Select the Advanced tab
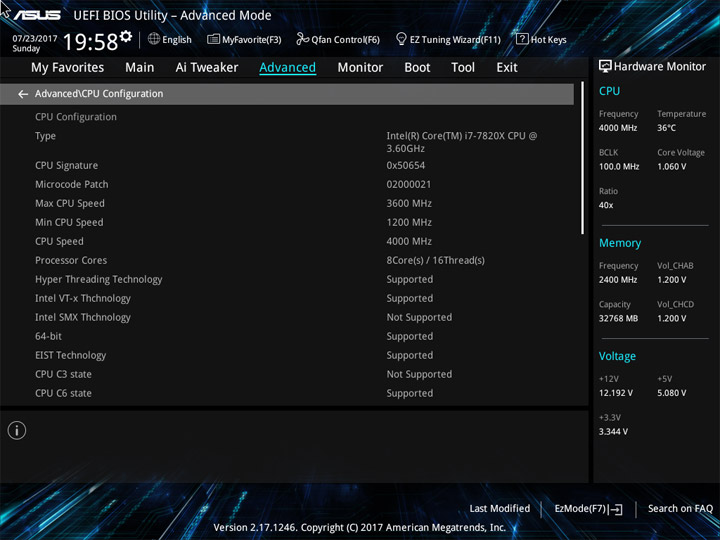The width and height of the screenshot is (720, 540). pyautogui.click(x=287, y=68)
